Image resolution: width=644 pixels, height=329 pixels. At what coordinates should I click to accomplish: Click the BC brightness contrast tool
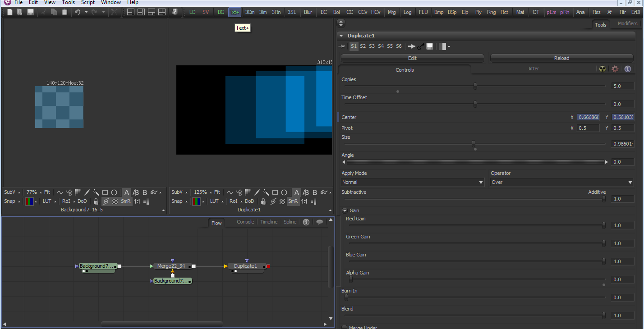tap(324, 12)
